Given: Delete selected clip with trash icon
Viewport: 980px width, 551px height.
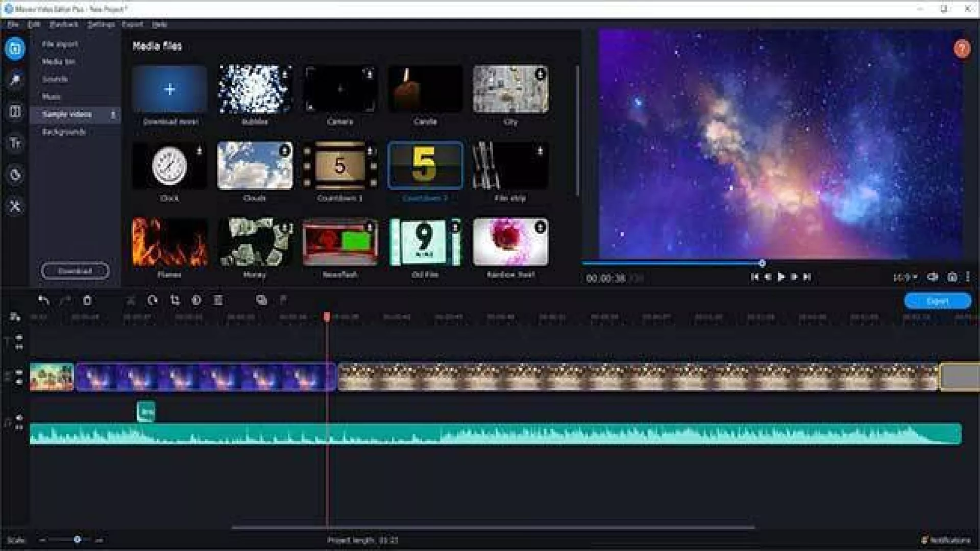Looking at the screenshot, I should [x=87, y=300].
